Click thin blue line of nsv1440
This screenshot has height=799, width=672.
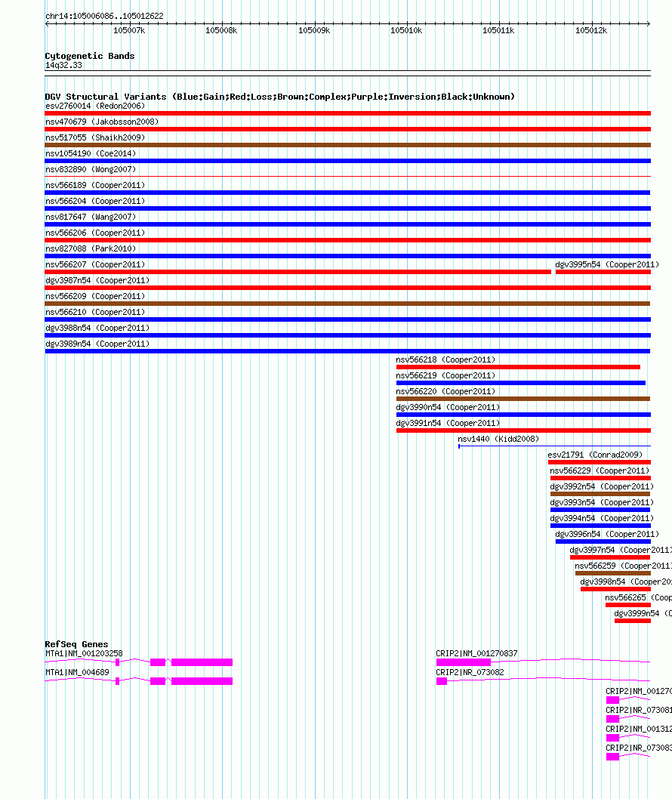pos(555,446)
